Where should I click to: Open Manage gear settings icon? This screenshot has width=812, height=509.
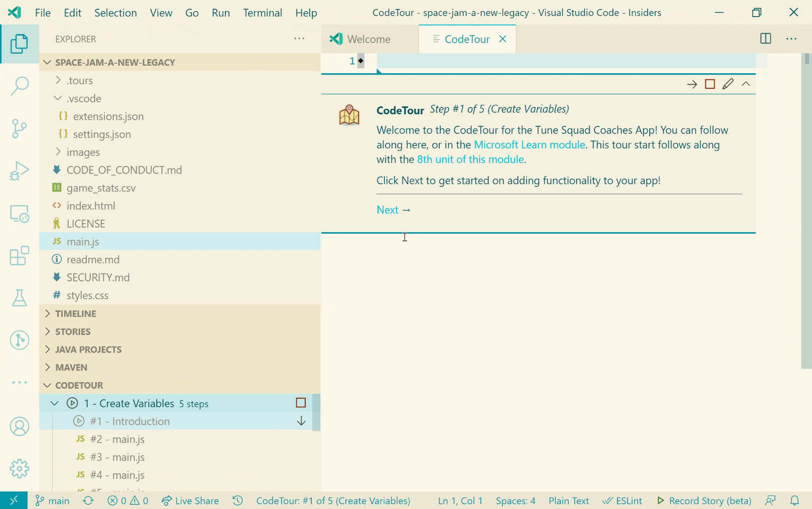20,469
